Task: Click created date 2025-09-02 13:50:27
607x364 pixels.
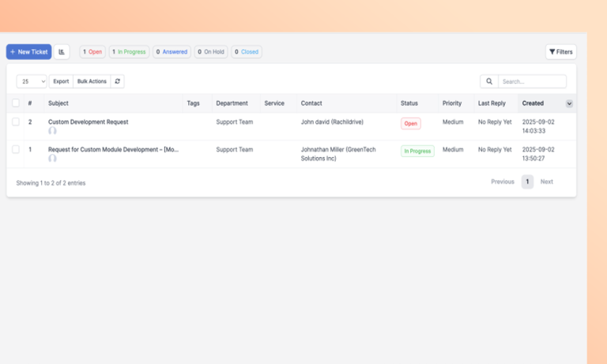Action: coord(538,154)
